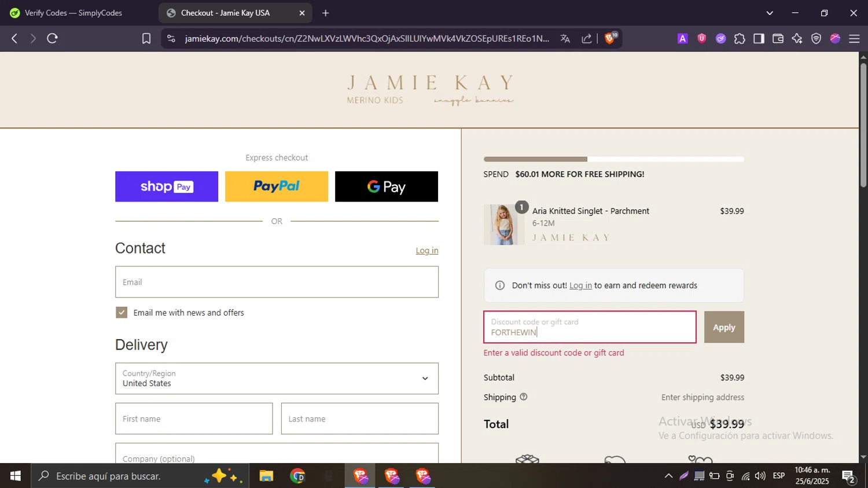
Task: Open the extensions puzzle piece menu
Action: (x=740, y=38)
